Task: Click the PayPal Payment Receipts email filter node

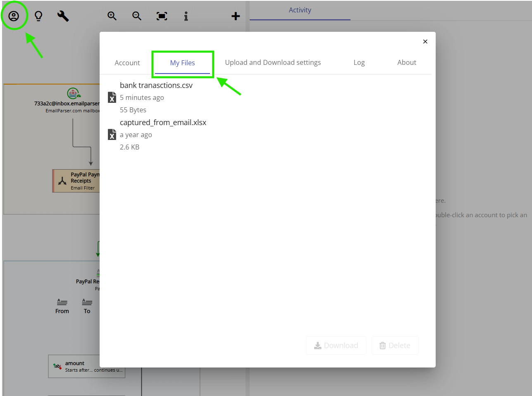Action: tap(76, 180)
